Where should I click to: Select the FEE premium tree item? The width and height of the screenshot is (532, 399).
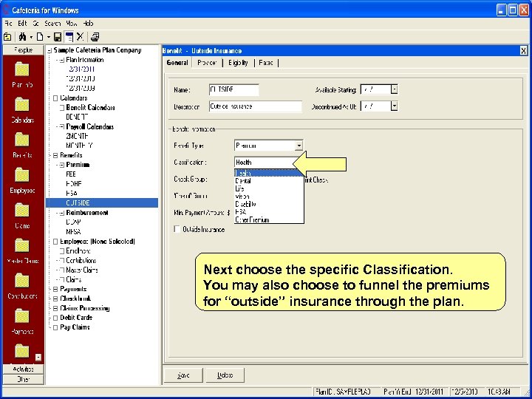click(x=71, y=174)
